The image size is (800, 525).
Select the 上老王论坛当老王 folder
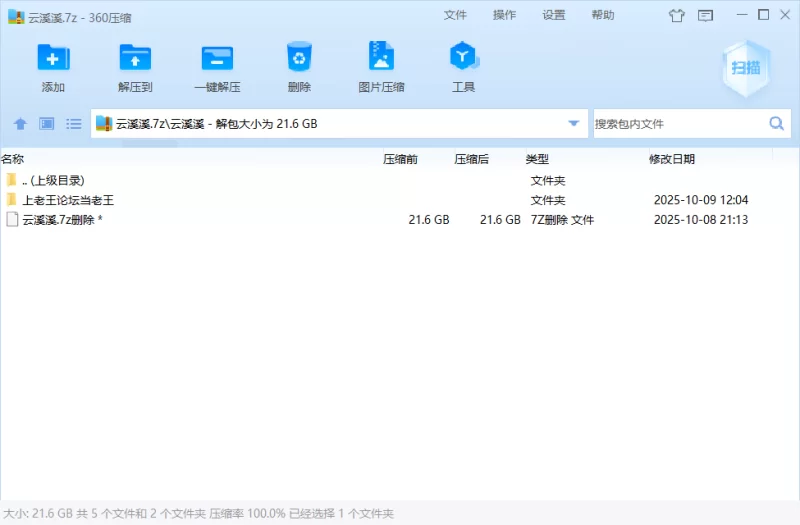click(68, 200)
